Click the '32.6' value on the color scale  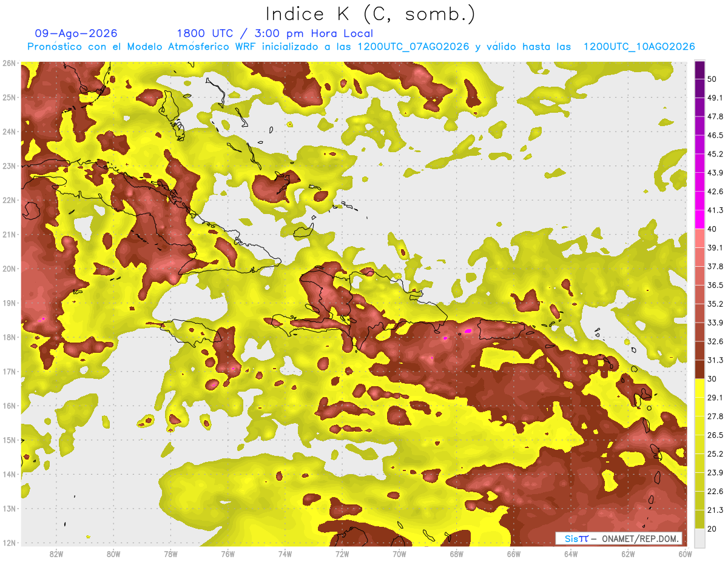pyautogui.click(x=715, y=341)
